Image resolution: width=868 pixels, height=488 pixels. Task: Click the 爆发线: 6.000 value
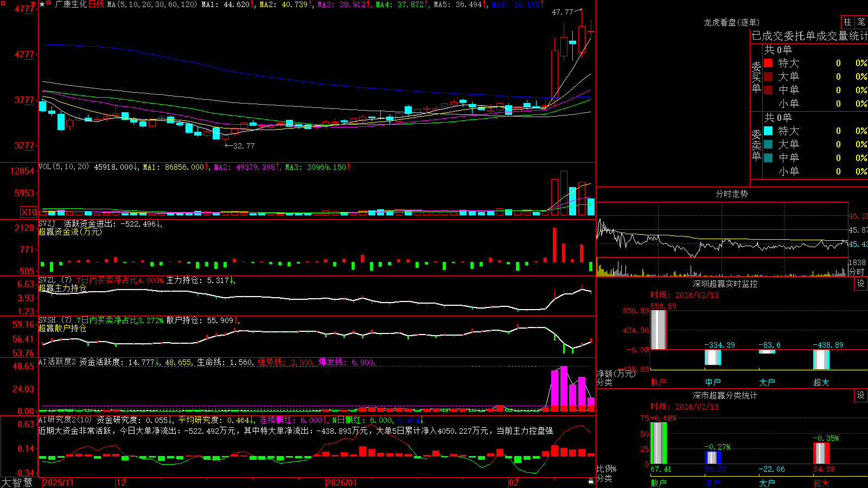[346, 362]
